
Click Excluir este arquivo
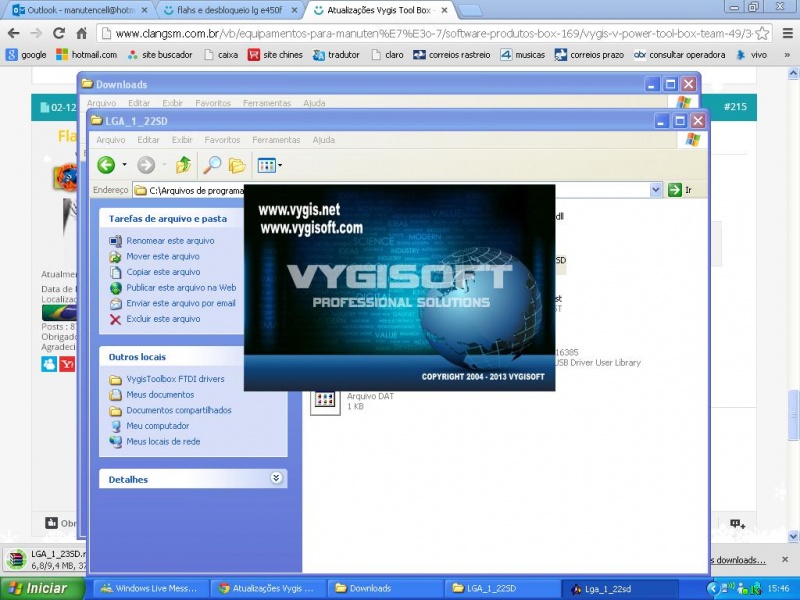pos(163,319)
